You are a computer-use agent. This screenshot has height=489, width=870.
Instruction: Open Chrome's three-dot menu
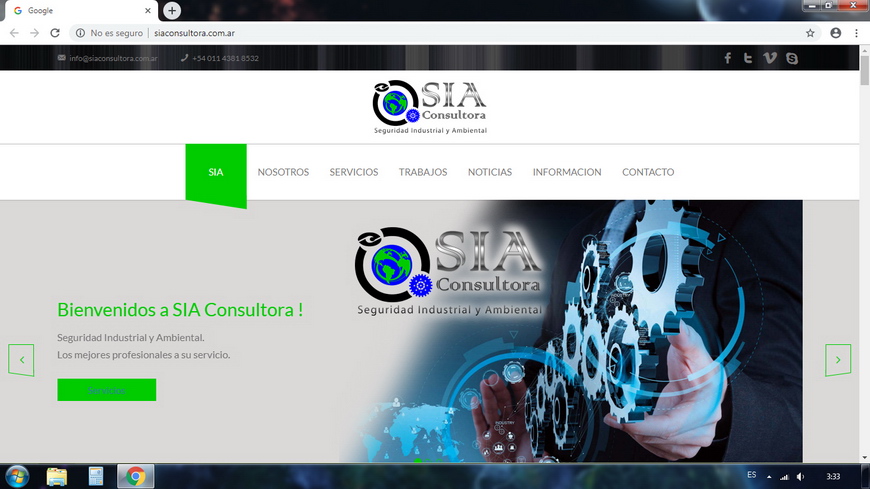click(x=857, y=33)
